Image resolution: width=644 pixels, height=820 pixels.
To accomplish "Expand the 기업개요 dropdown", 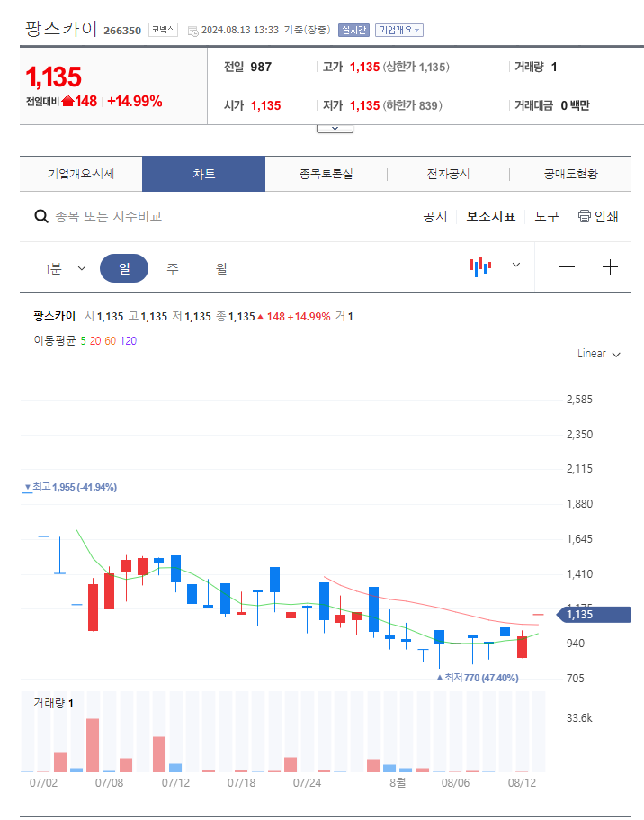I will pos(398,30).
